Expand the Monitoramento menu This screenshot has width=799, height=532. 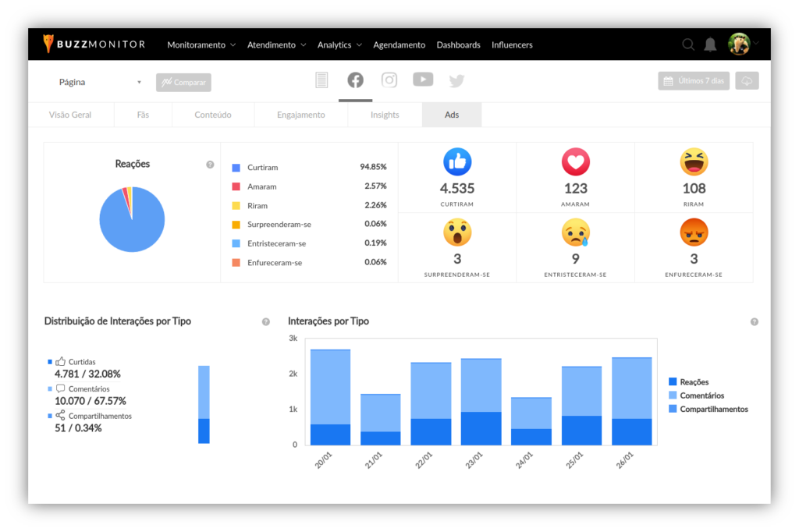pos(201,45)
